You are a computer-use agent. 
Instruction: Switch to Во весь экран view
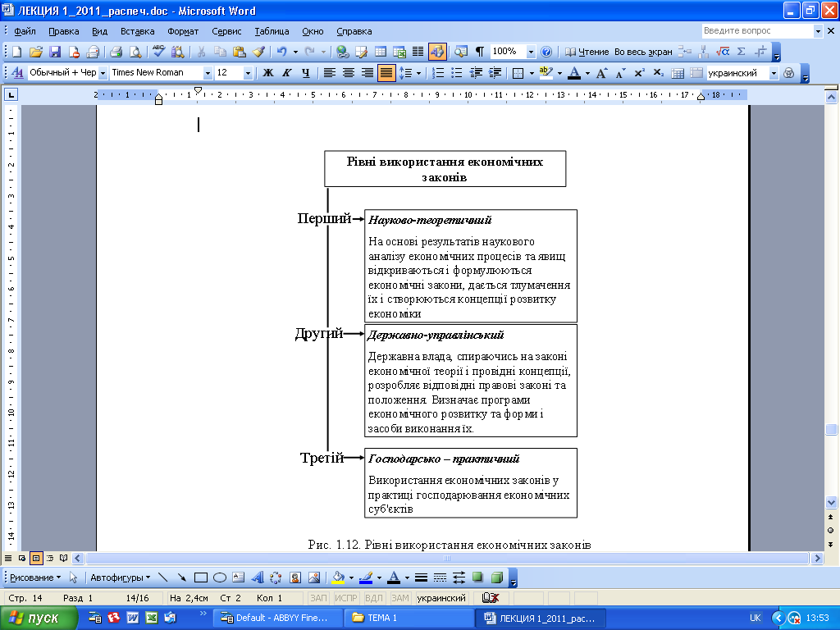(643, 52)
